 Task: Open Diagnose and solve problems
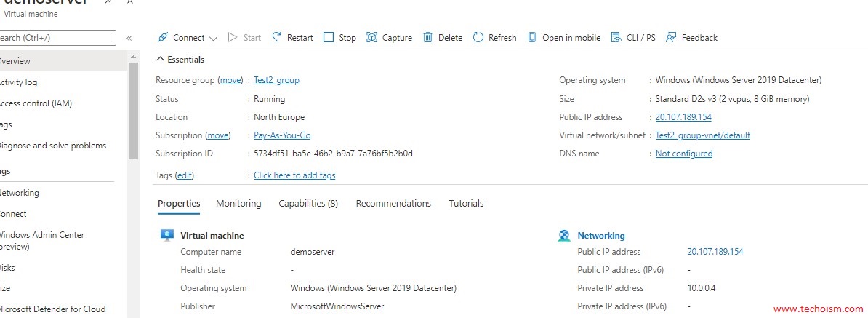[52, 146]
